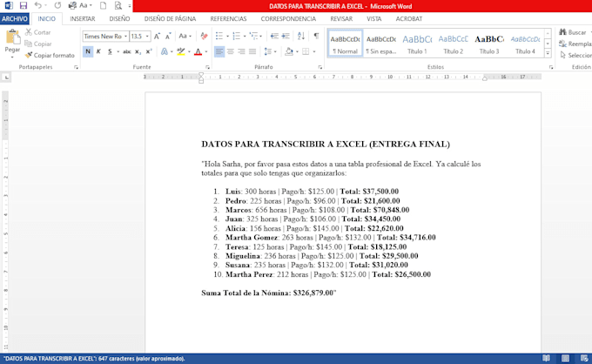Switch to the CORRESPONDENCIA tab
The height and width of the screenshot is (364, 592).
point(288,19)
